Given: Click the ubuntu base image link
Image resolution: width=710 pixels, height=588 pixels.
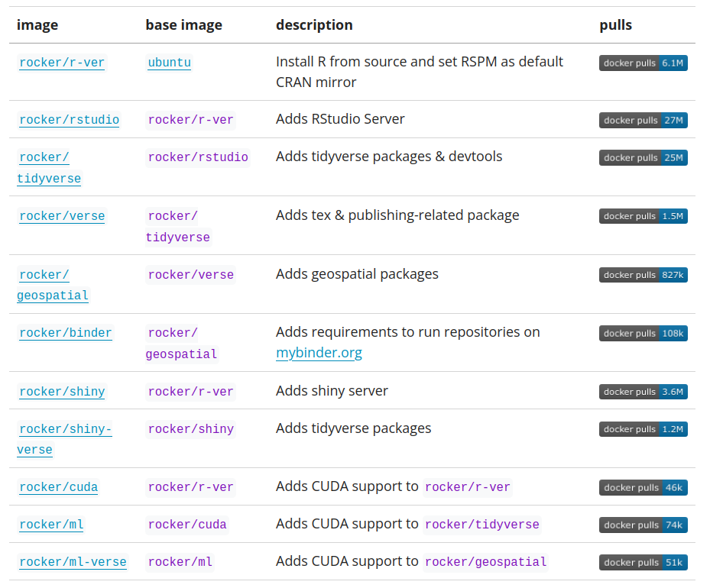Looking at the screenshot, I should pyautogui.click(x=169, y=63).
